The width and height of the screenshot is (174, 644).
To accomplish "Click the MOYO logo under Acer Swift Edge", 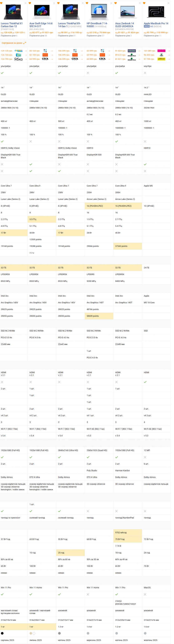I will [45, 51].
